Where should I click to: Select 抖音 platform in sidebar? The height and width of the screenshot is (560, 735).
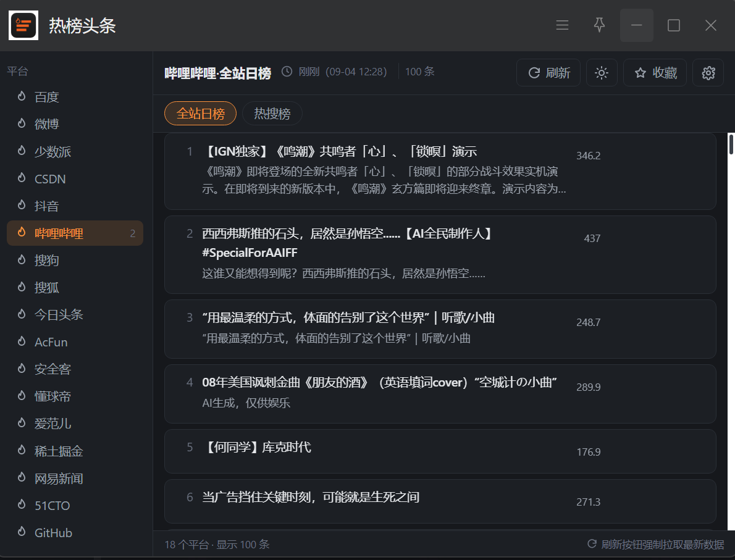pos(75,206)
